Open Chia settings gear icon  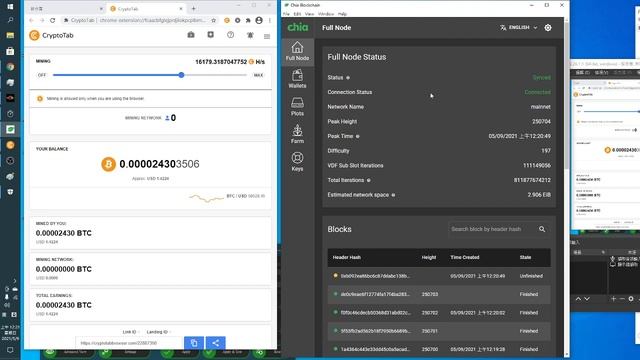(x=548, y=27)
